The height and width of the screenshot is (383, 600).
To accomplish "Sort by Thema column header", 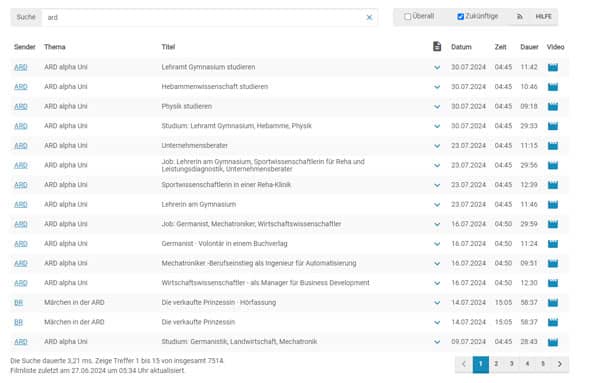I will (55, 47).
